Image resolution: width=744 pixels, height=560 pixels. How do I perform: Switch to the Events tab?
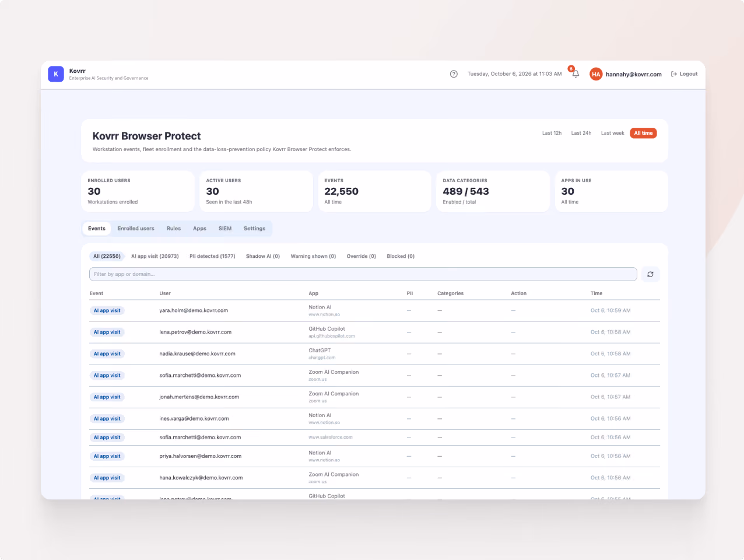(97, 229)
